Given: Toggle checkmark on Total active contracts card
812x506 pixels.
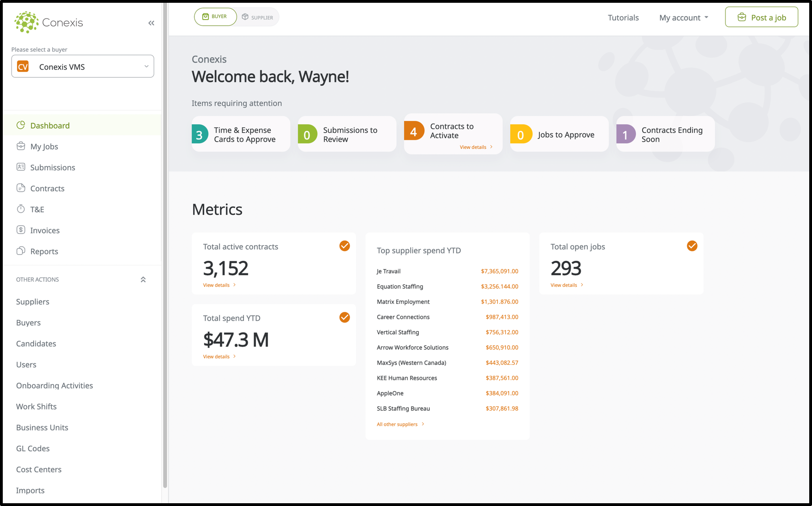Looking at the screenshot, I should tap(344, 246).
